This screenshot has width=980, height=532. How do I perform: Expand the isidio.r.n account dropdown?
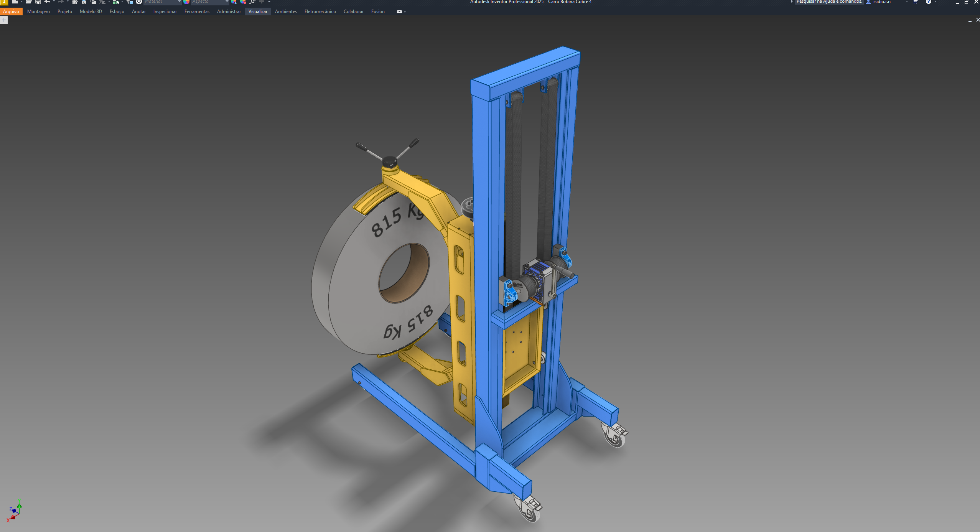pyautogui.click(x=907, y=2)
